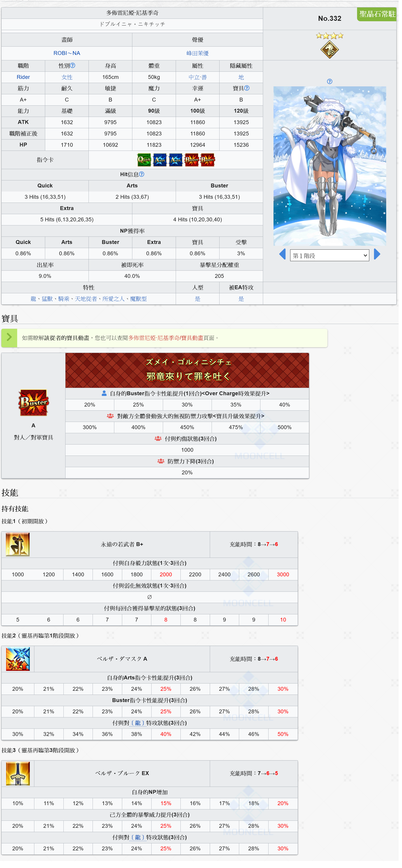
Task: Click the 被即死率 value 40.0%
Action: coord(133,278)
